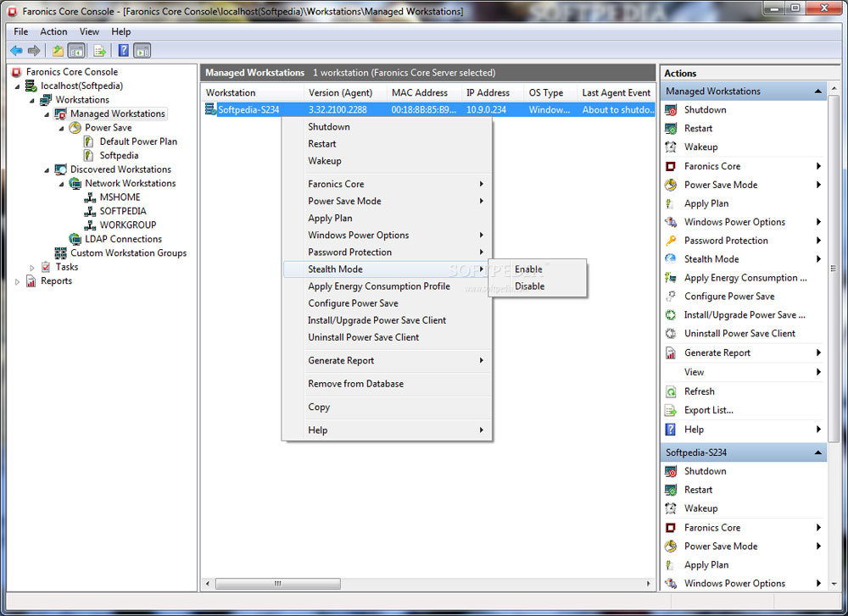Click the Uninstall Power Save Client icon
The width and height of the screenshot is (848, 616).
(x=671, y=333)
